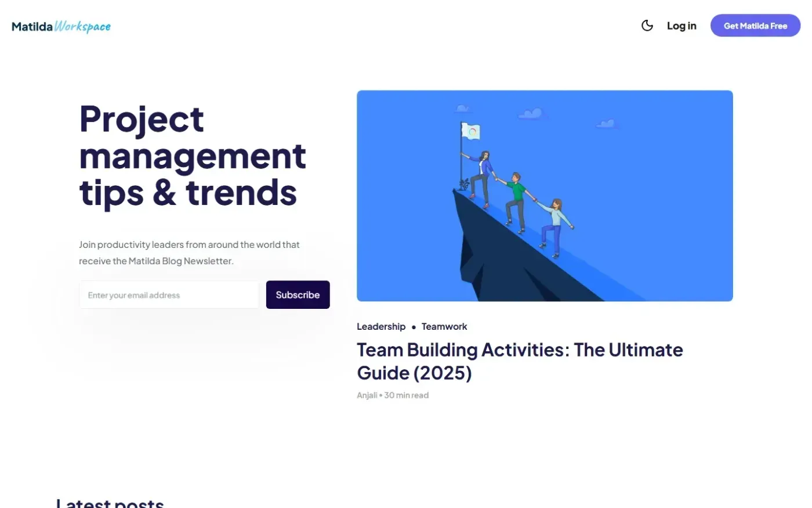Open the Matilda Workspace logo home link
This screenshot has width=812, height=508.
61,26
